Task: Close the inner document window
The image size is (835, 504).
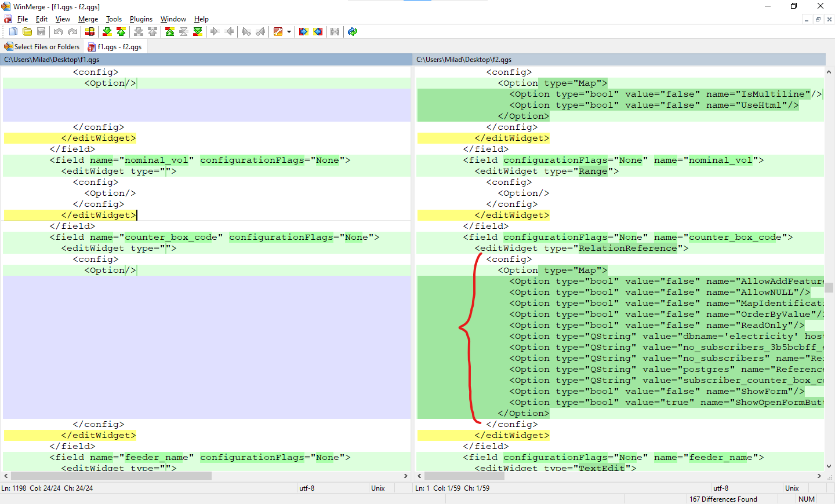Action: pyautogui.click(x=829, y=19)
